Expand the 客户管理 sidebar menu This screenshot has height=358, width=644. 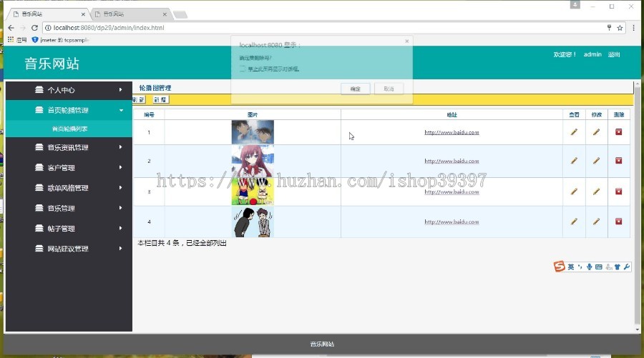point(69,167)
